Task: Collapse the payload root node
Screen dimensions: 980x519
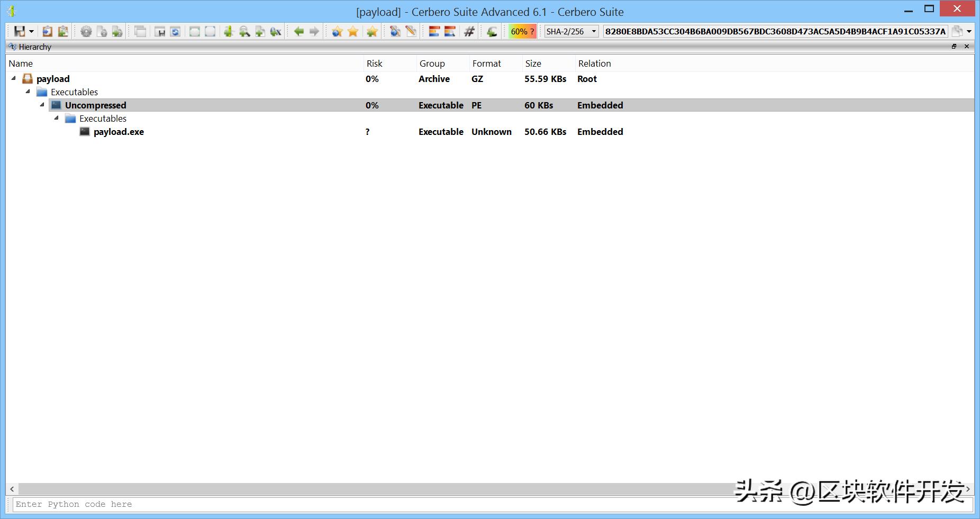Action: click(14, 78)
